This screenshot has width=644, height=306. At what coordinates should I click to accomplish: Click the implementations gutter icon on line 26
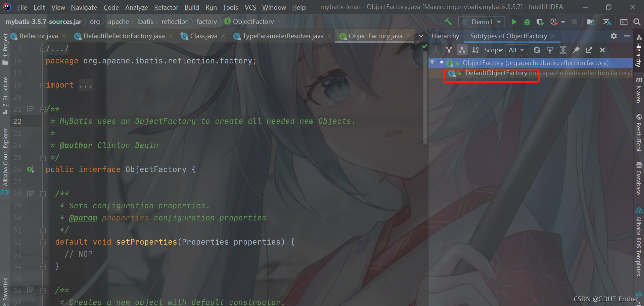30,169
